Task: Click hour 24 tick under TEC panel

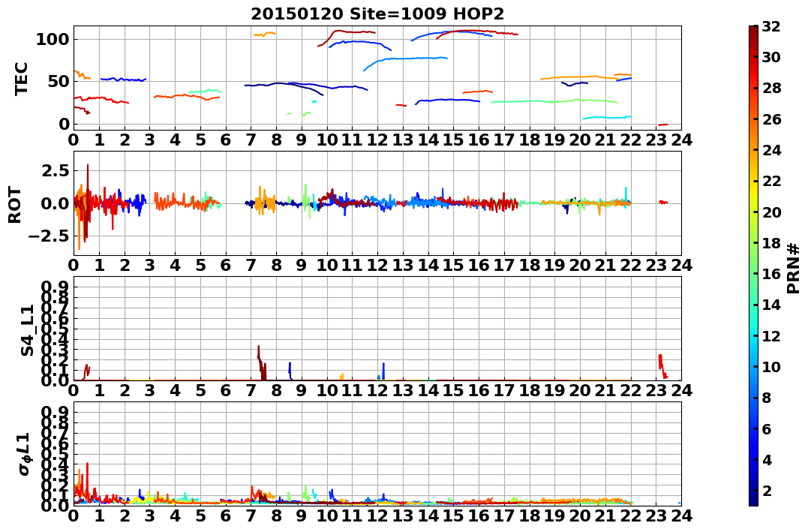Action: tap(681, 140)
